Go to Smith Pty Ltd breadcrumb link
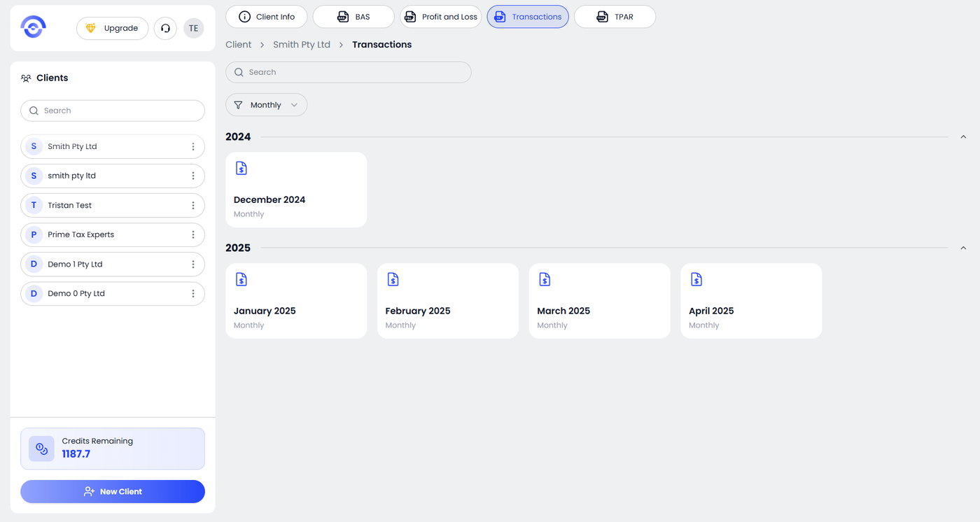 [x=301, y=45]
